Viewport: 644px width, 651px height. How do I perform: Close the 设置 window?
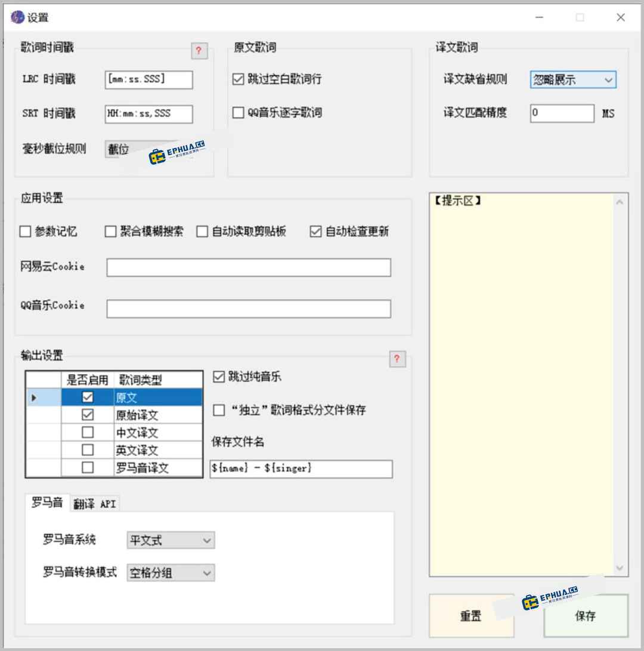[620, 17]
